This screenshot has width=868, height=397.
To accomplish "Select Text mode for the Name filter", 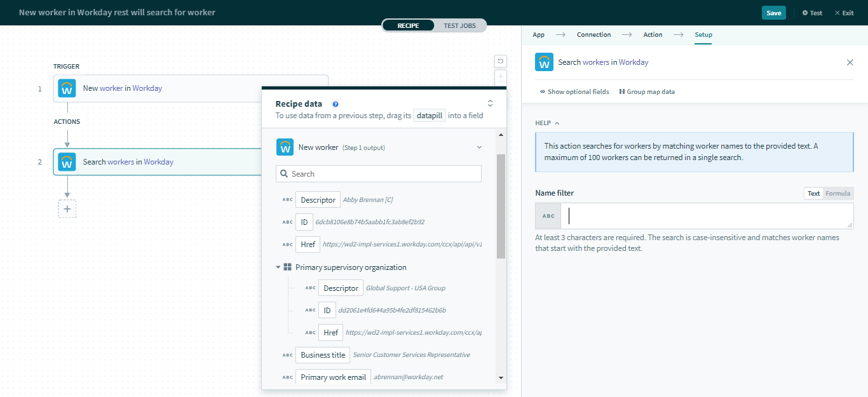I will pyautogui.click(x=814, y=193).
